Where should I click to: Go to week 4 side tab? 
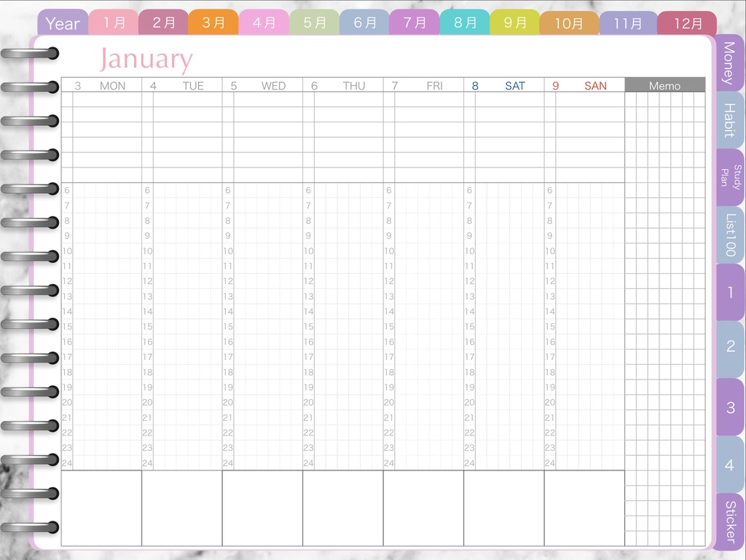pos(730,465)
